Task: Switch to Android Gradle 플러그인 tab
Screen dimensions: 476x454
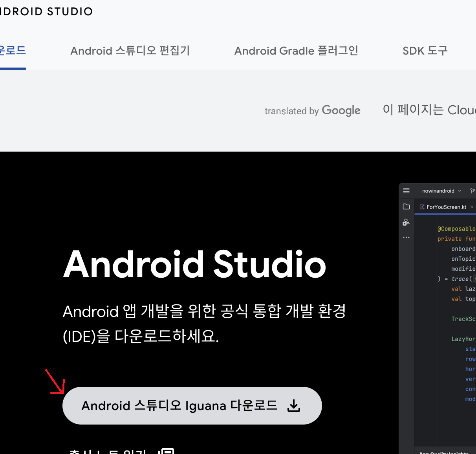Action: click(296, 51)
